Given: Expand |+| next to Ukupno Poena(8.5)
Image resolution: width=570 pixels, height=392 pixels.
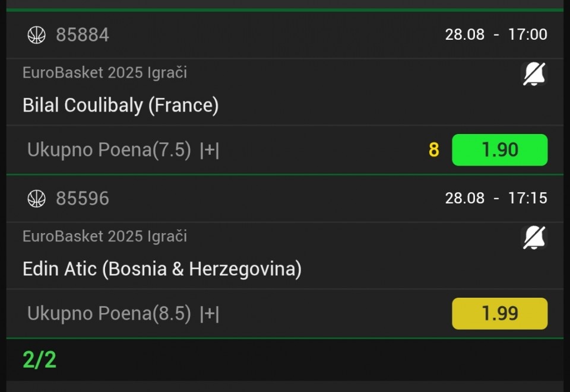Looking at the screenshot, I should (210, 314).
